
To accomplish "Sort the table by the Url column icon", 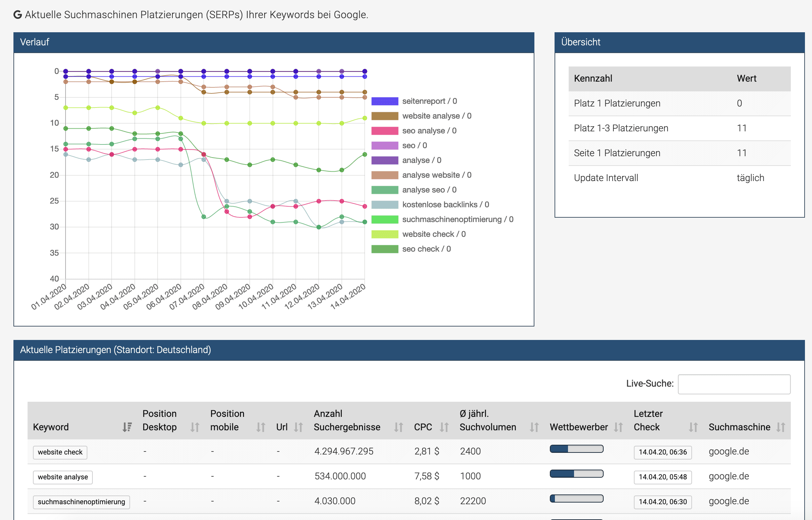I will [x=298, y=427].
